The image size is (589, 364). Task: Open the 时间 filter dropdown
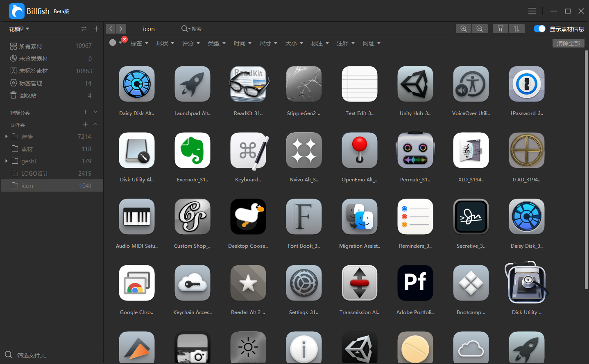[x=242, y=43]
